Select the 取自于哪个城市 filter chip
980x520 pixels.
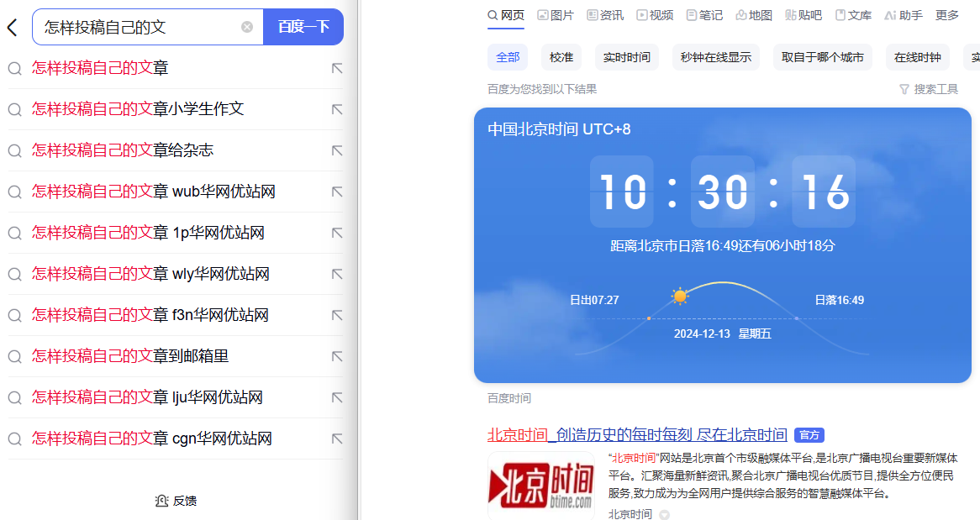[x=823, y=57]
